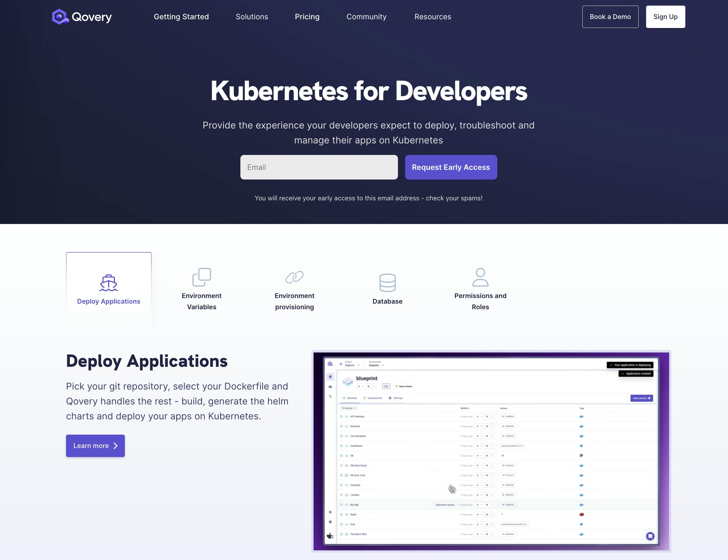Click the Sign Up button
The image size is (728, 560).
[x=665, y=17]
